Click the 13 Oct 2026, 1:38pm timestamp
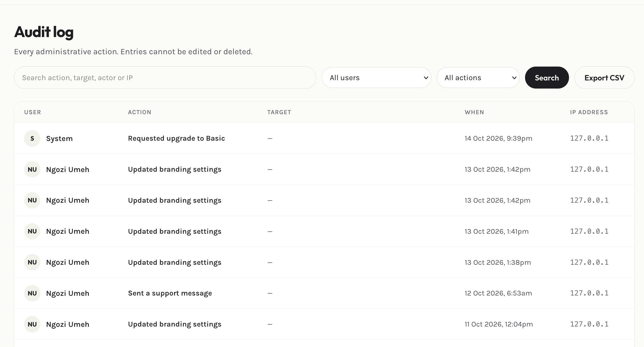 pos(498,262)
